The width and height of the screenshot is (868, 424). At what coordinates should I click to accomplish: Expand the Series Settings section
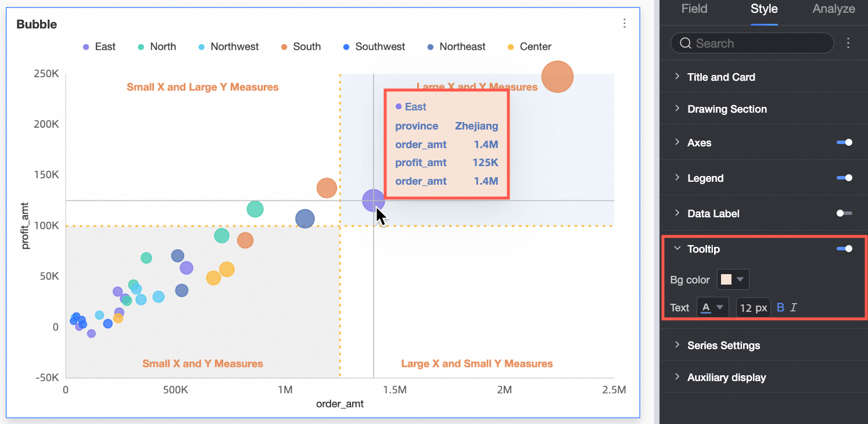click(723, 345)
